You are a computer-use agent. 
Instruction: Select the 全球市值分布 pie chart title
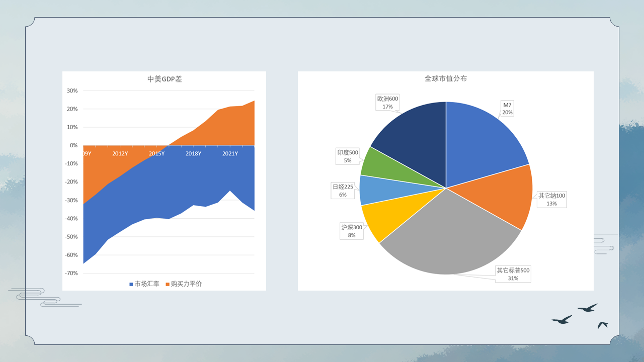click(x=445, y=79)
